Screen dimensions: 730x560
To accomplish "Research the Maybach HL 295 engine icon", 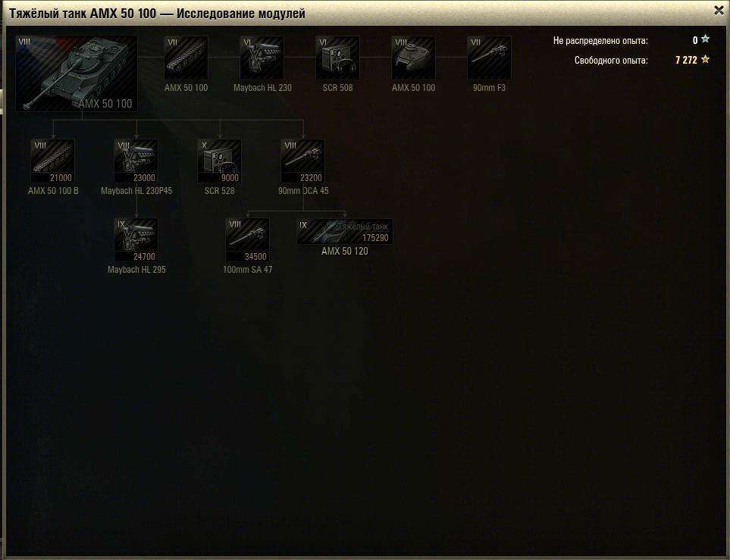I will coord(136,240).
